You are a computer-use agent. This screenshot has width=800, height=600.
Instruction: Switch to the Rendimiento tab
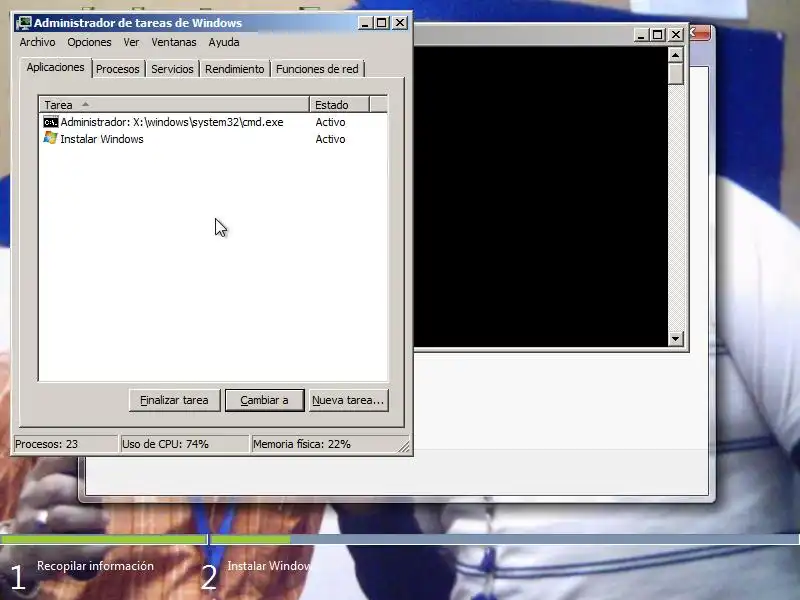(235, 69)
